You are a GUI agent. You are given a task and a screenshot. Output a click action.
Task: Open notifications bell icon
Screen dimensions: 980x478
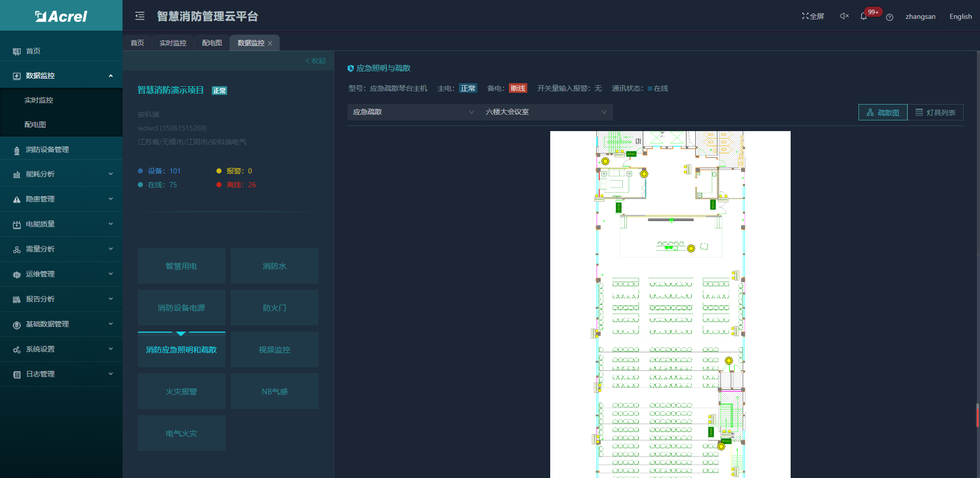(864, 16)
